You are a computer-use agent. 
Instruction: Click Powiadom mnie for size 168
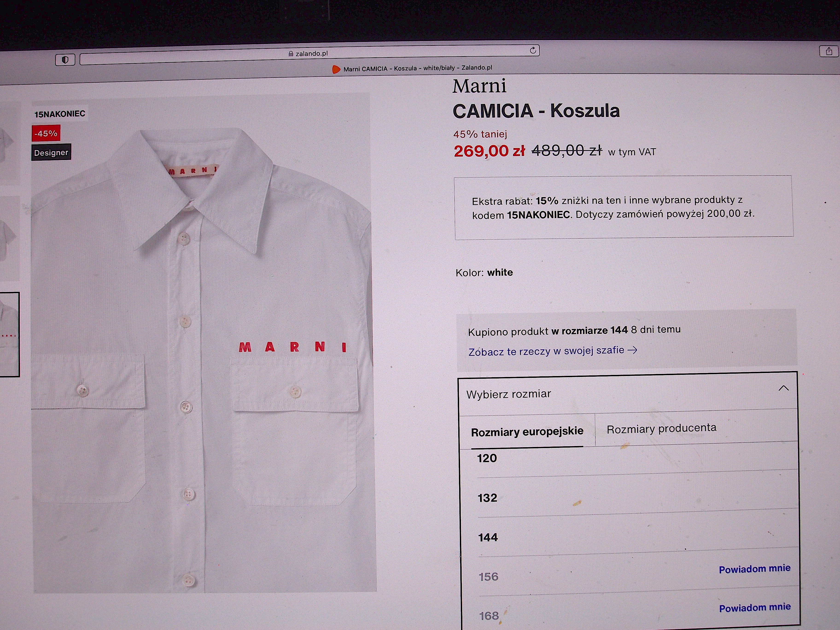click(x=755, y=608)
